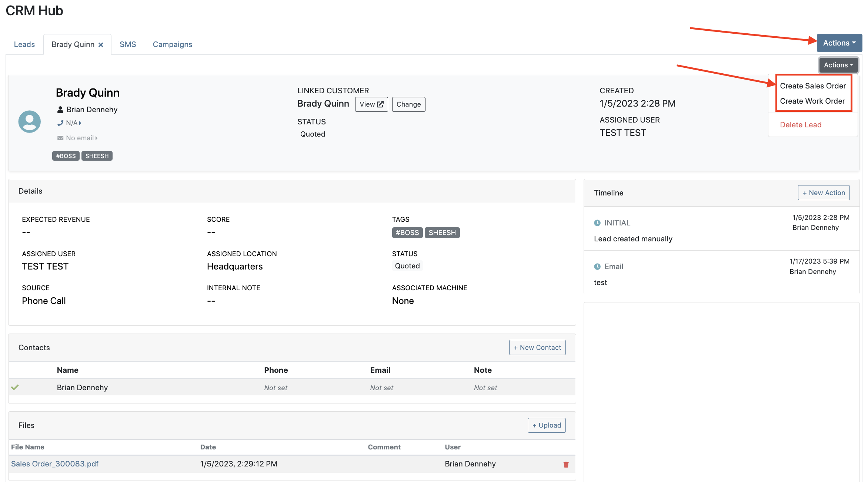The width and height of the screenshot is (868, 482).
Task: Delete the Sales Order_300083.pdf file via trash icon
Action: click(566, 464)
